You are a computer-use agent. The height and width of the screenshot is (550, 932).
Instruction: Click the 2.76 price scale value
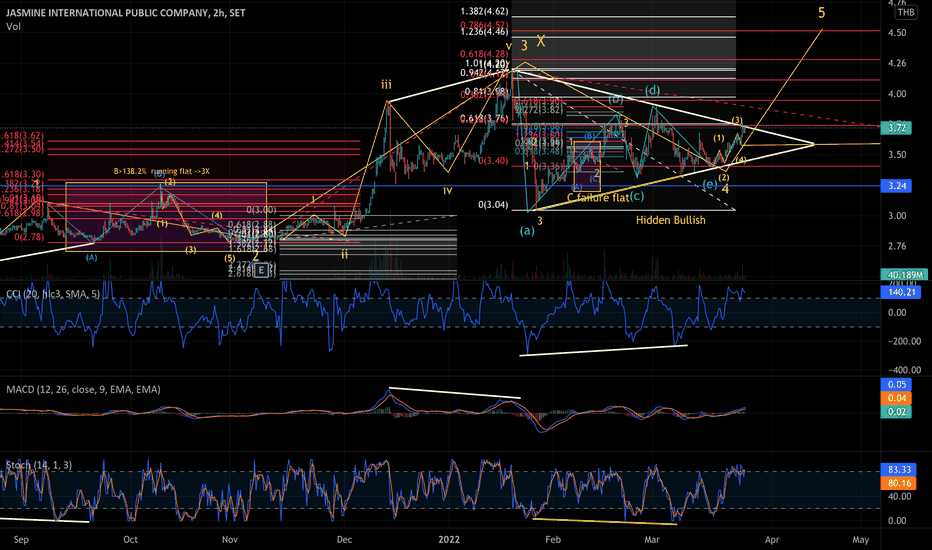point(897,246)
